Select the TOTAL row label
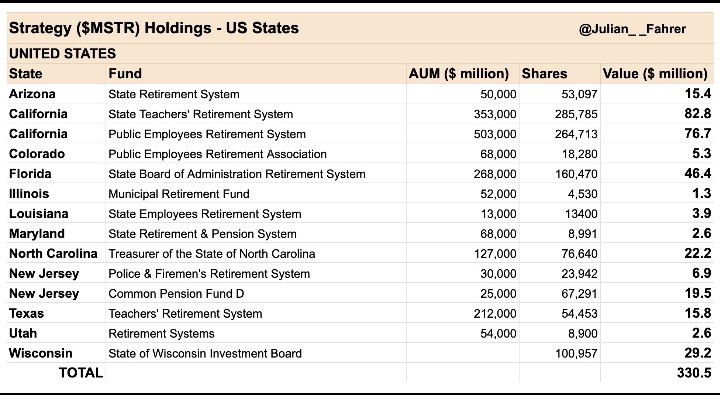720x395 pixels. pos(81,373)
